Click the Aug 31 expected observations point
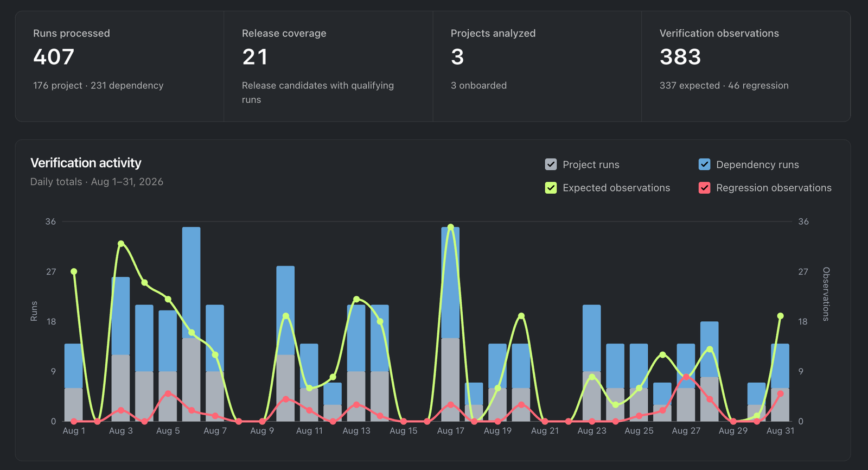The height and width of the screenshot is (470, 868). tap(780, 316)
